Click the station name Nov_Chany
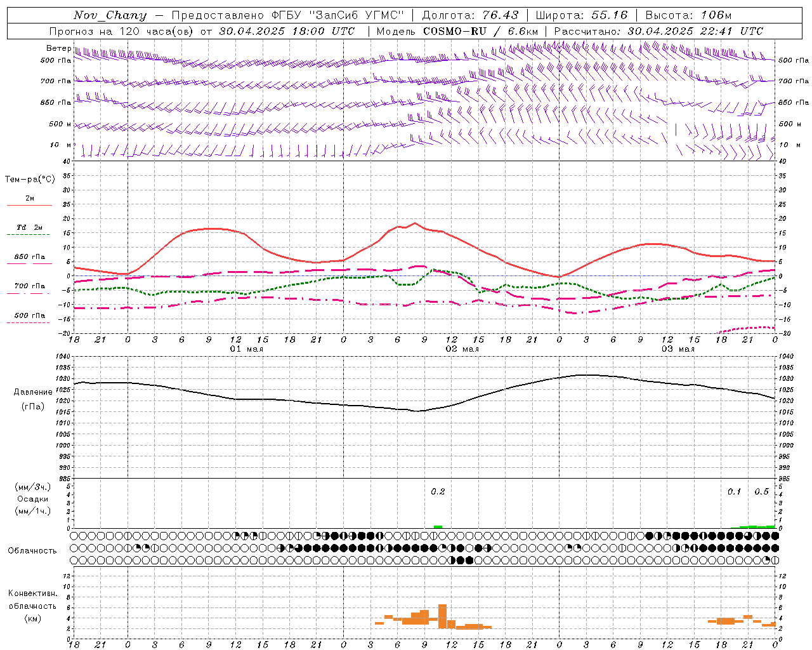This screenshot has width=812, height=650. (110, 15)
